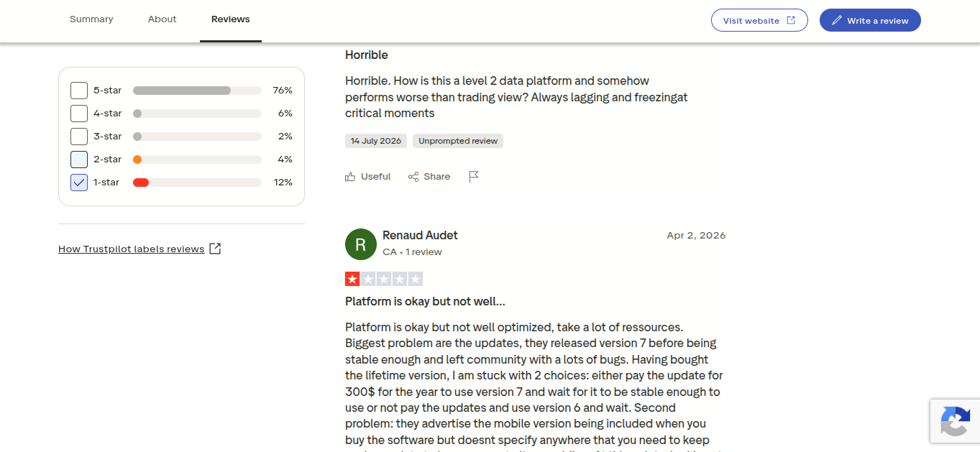Tick the 4-star filter checkbox
The height and width of the screenshot is (452, 980).
[x=79, y=114]
